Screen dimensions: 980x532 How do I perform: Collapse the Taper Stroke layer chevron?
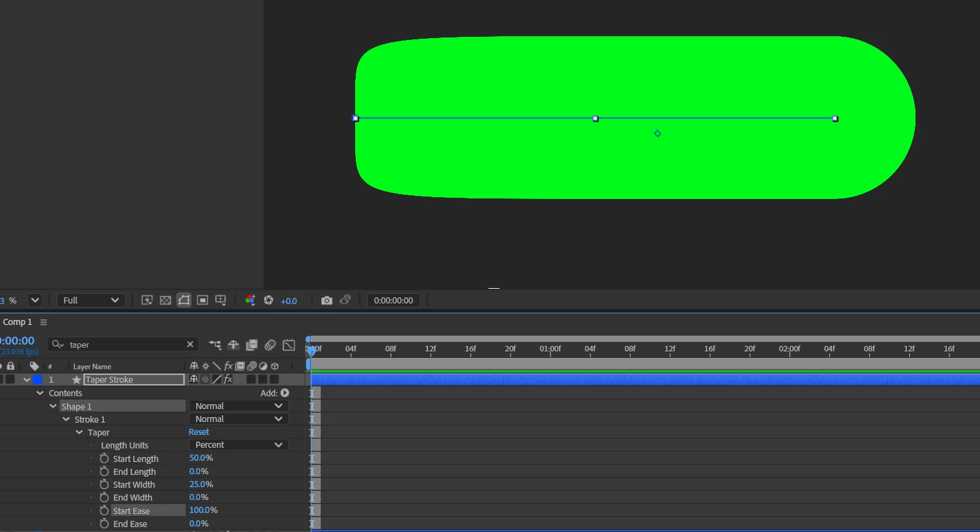point(26,380)
